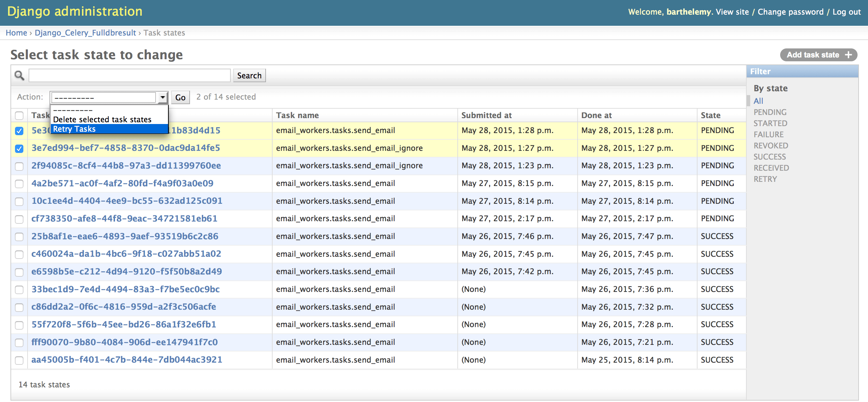Tick the checkbox for task aa45005b
The height and width of the screenshot is (402, 868).
[19, 360]
